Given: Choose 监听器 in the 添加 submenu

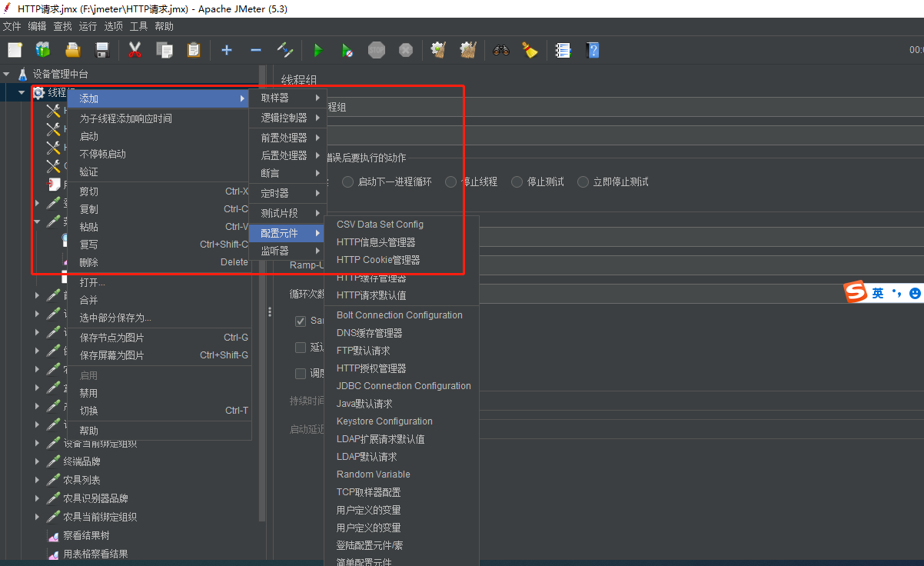Looking at the screenshot, I should tap(288, 251).
